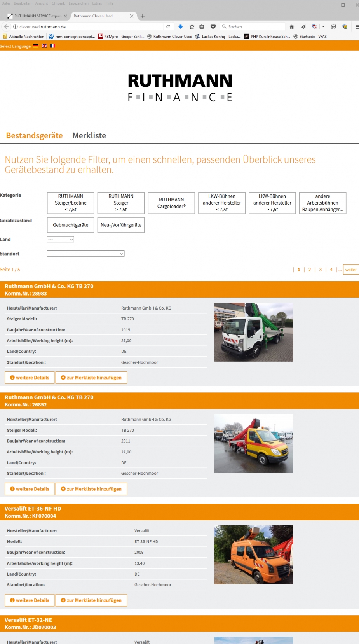
Task: Select the Merkliste tab
Action: [89, 135]
